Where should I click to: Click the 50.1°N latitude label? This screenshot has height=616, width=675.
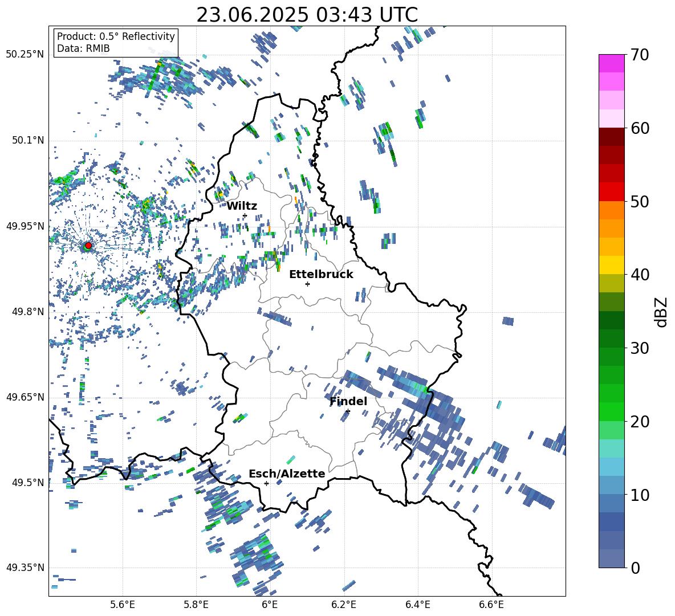click(27, 141)
